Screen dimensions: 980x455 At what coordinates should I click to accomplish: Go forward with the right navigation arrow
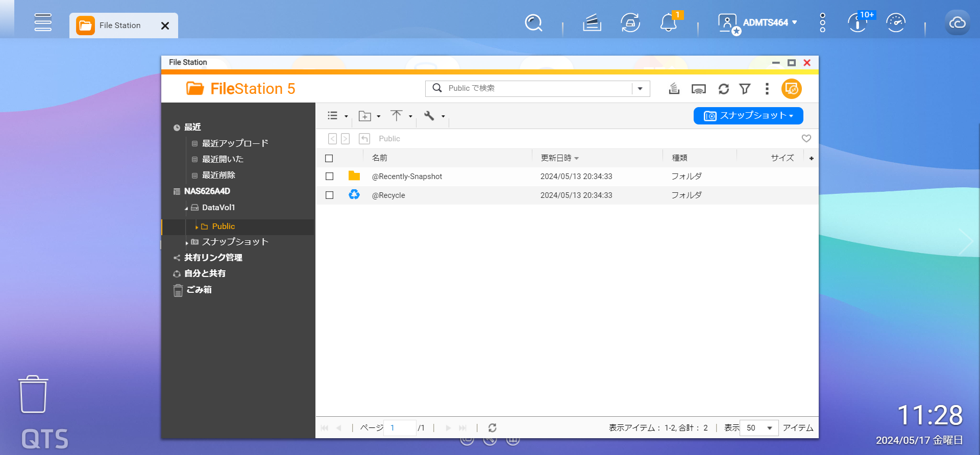tap(346, 139)
